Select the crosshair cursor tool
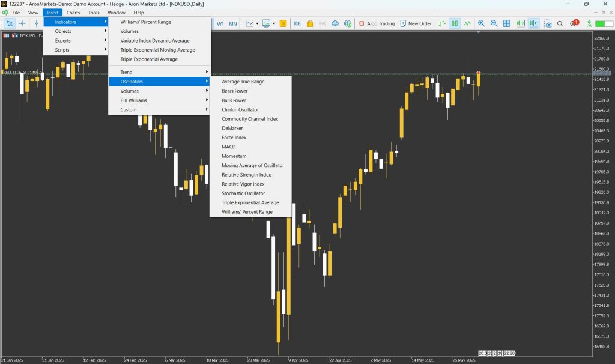This screenshot has height=364, width=615. coord(22,23)
